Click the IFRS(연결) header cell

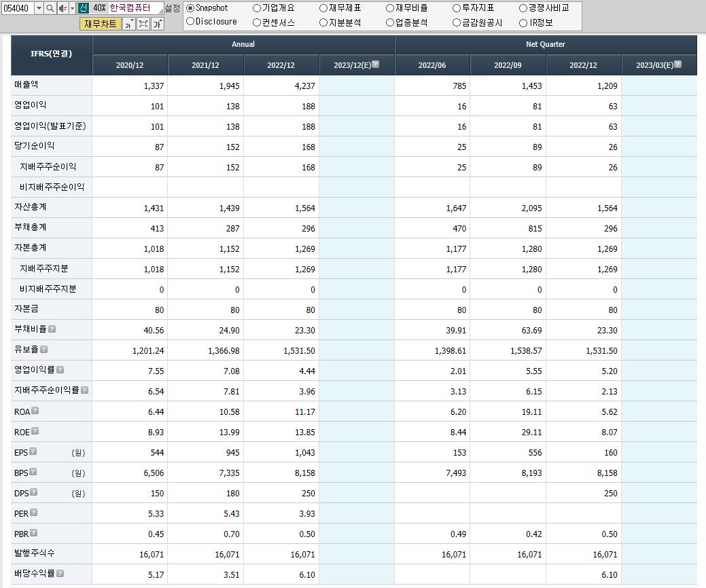tap(52, 54)
